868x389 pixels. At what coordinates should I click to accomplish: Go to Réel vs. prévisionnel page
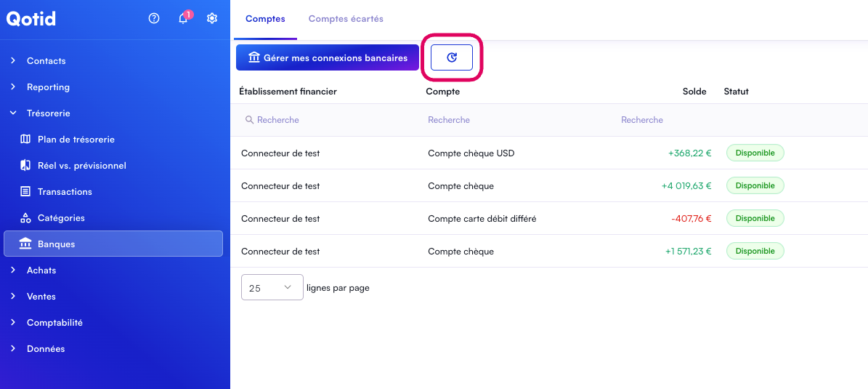[81, 165]
